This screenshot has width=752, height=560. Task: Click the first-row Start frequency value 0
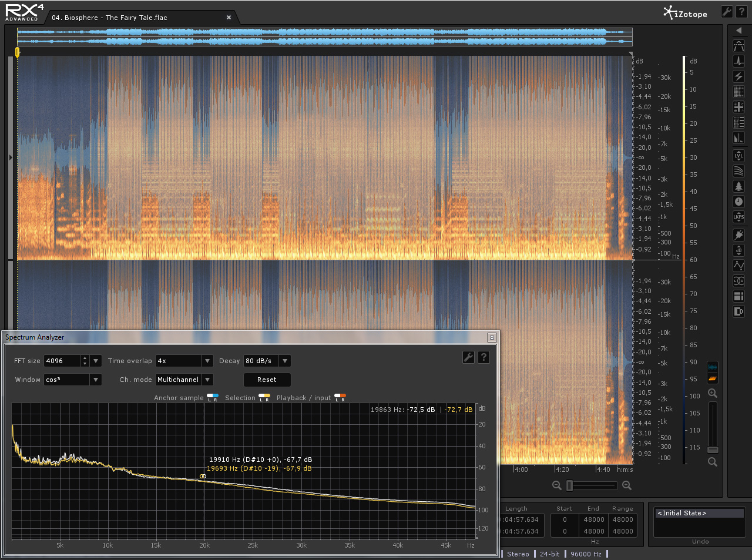pos(565,519)
